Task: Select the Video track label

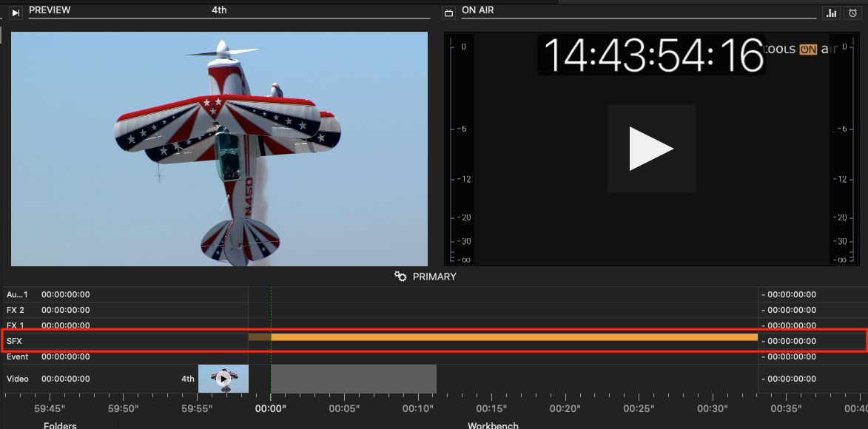Action: click(x=17, y=379)
